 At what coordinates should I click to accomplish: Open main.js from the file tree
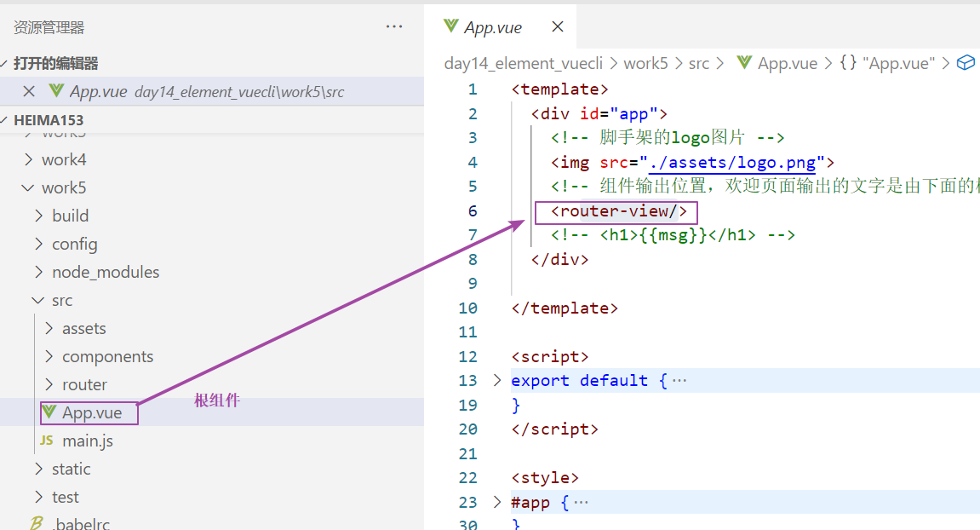[87, 441]
